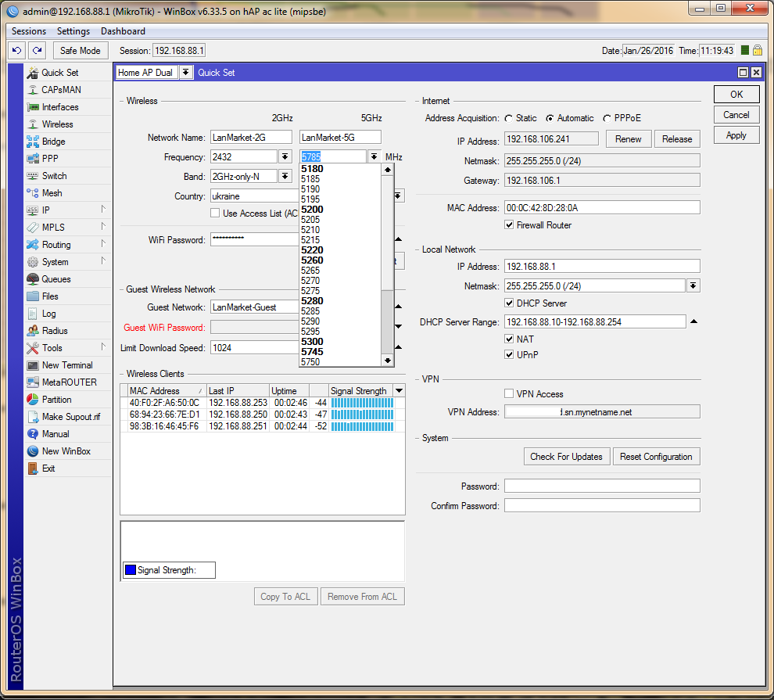This screenshot has width=774, height=700.
Task: Open the Bridge section in sidebar
Action: 53,142
